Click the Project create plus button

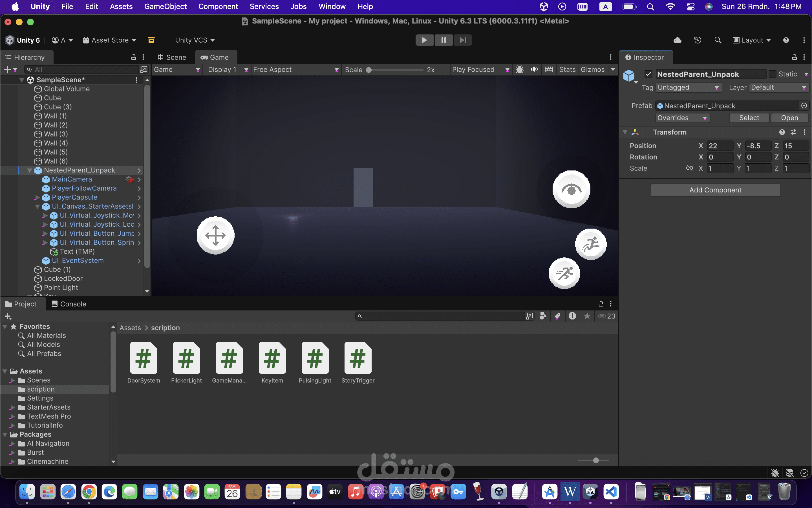8,316
